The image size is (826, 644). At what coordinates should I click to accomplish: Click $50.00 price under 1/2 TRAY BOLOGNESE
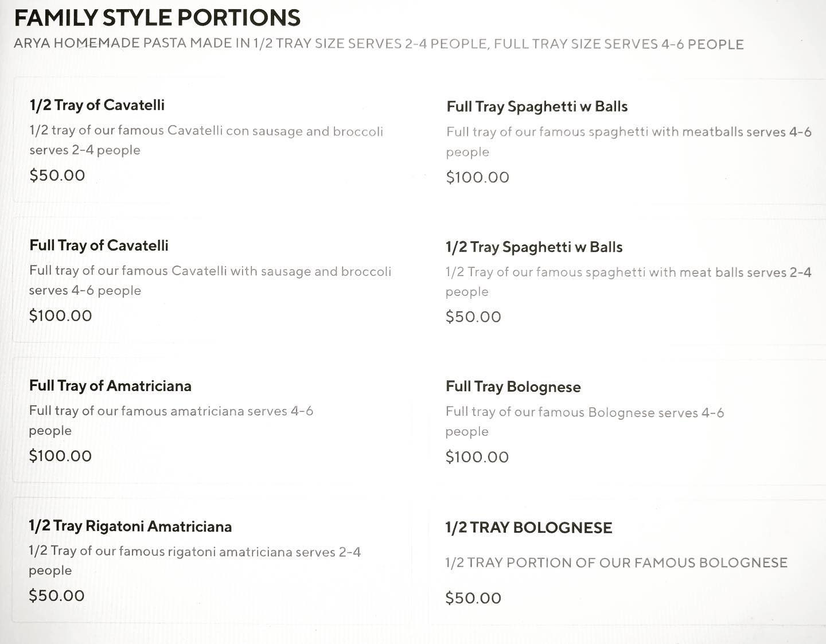(x=473, y=598)
